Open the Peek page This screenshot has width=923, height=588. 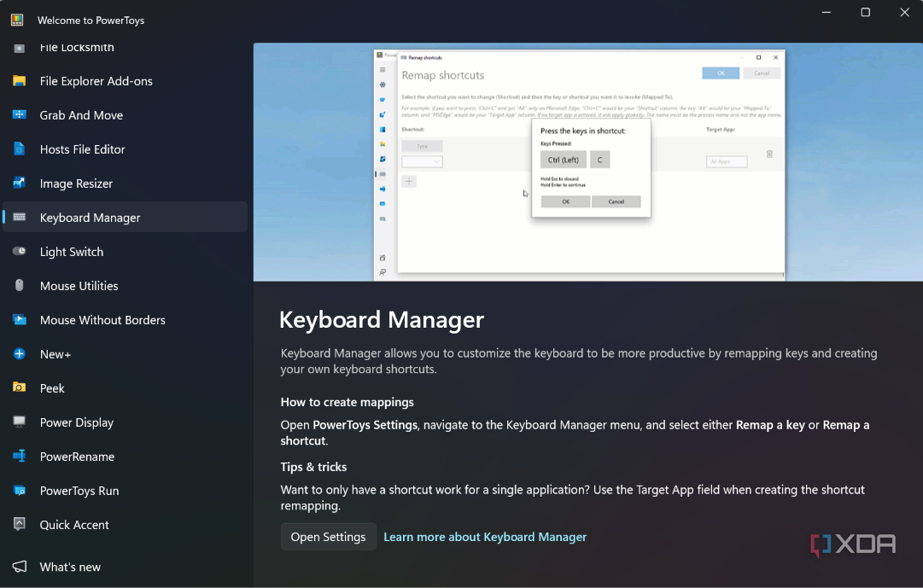tap(125, 388)
